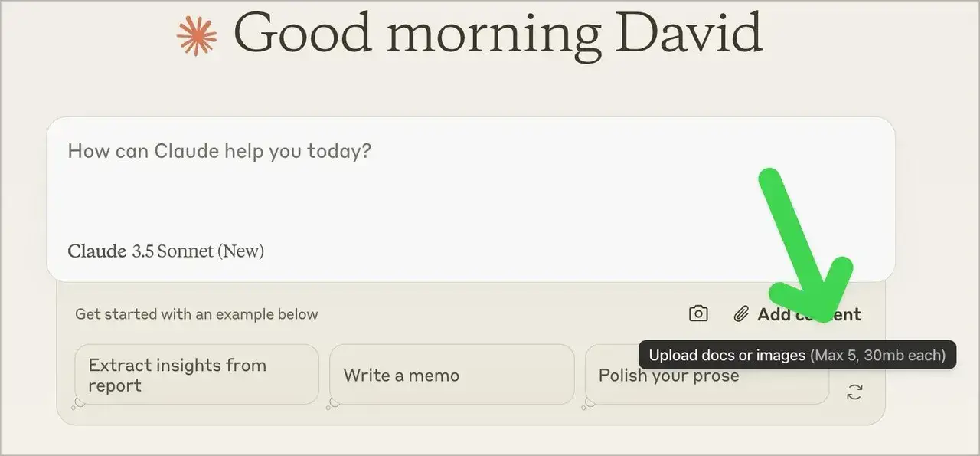Click the Claude wordmark in model picker
The image size is (980, 456).
[x=96, y=251]
